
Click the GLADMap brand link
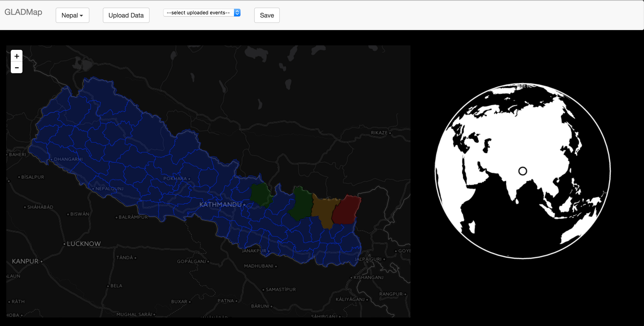[x=23, y=12]
